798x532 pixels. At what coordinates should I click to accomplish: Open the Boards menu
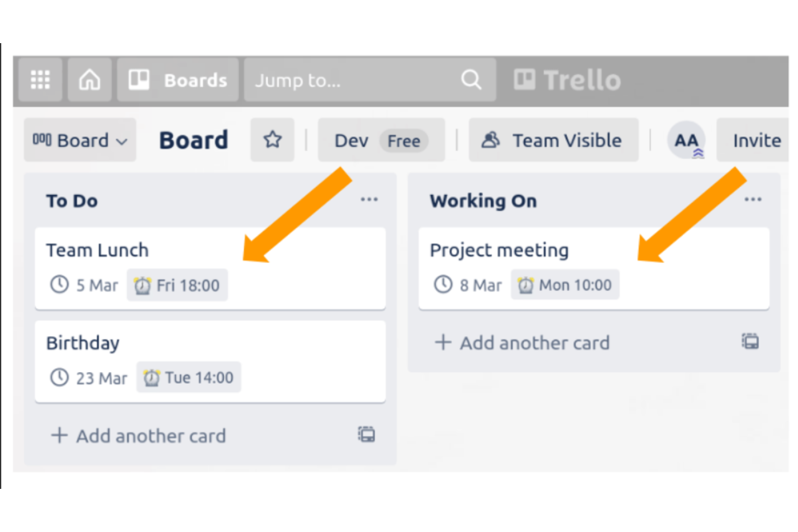177,79
